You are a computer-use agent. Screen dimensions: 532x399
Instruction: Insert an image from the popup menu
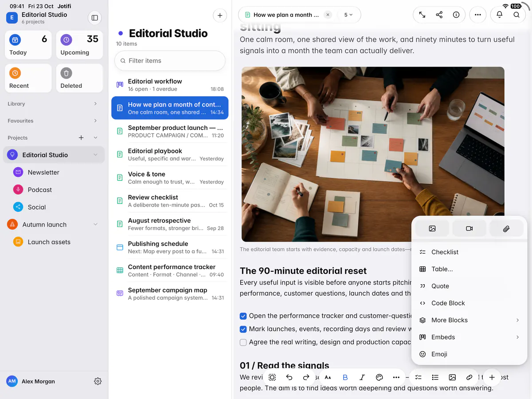432,229
